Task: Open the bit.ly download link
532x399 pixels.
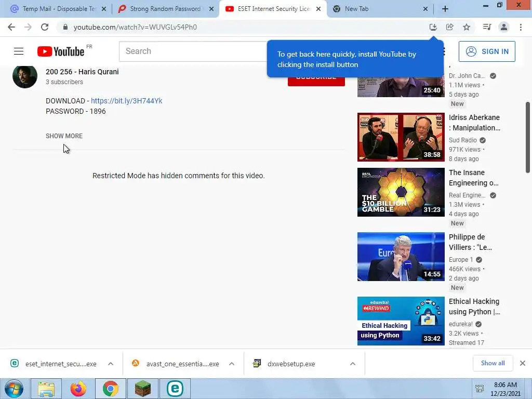Action: (127, 101)
